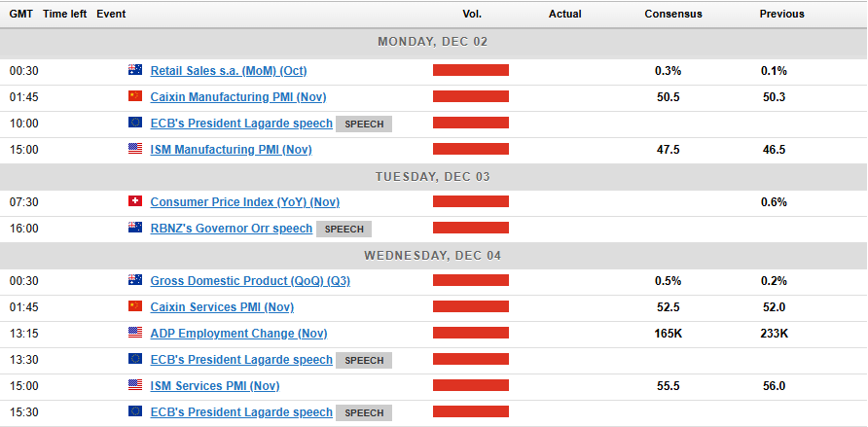The height and width of the screenshot is (427, 868).
Task: Click red volatility bar for Gross Domestic Product
Action: (471, 281)
